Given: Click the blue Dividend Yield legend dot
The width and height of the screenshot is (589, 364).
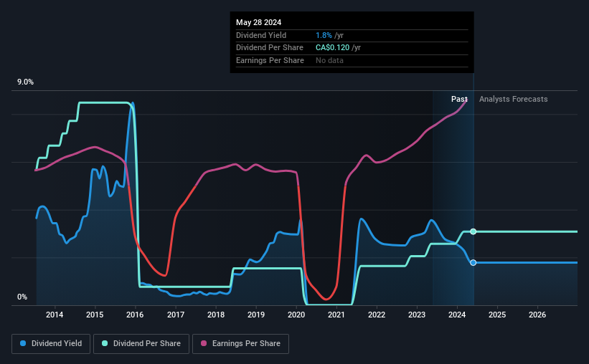Looking at the screenshot, I should [23, 343].
